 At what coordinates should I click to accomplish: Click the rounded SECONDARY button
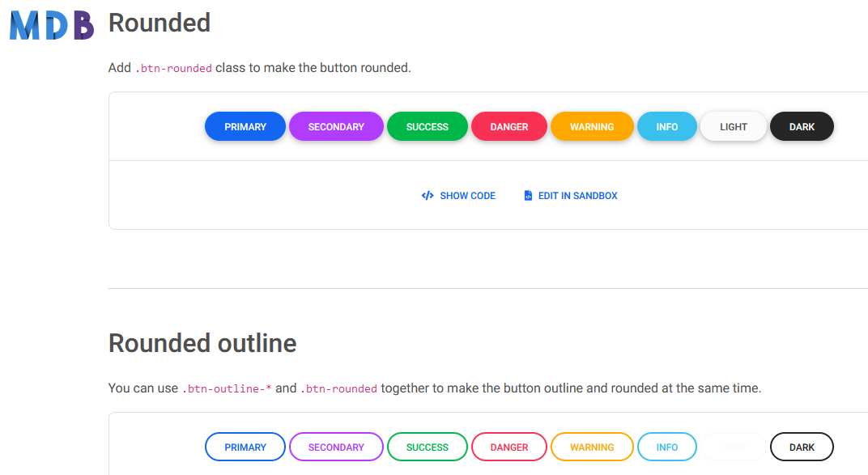[x=336, y=126]
